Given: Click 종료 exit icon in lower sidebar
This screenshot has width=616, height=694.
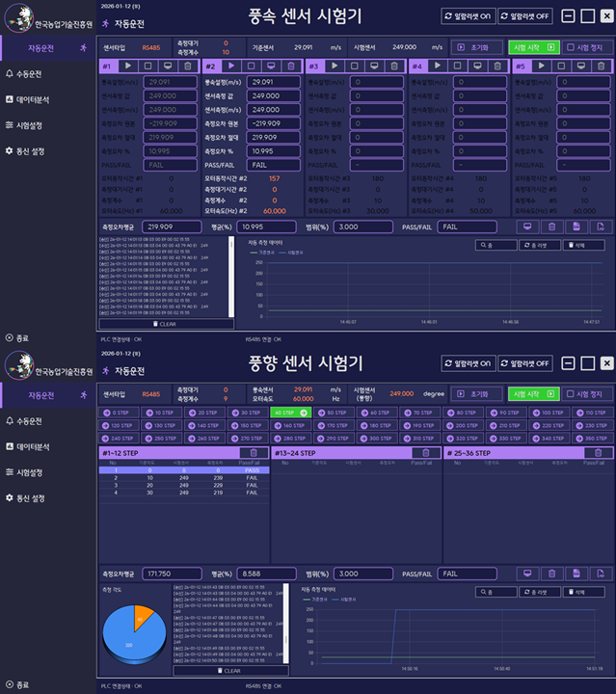Looking at the screenshot, I should (x=10, y=684).
